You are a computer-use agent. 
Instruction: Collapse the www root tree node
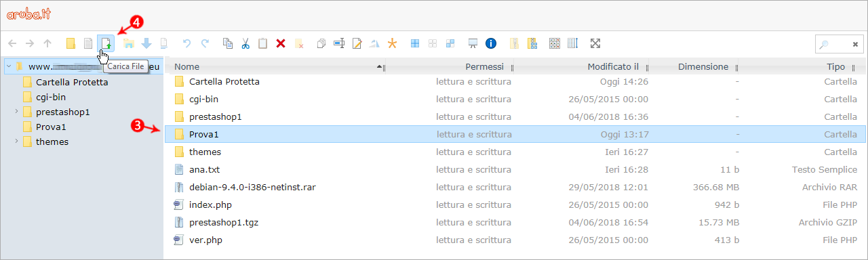click(x=8, y=66)
